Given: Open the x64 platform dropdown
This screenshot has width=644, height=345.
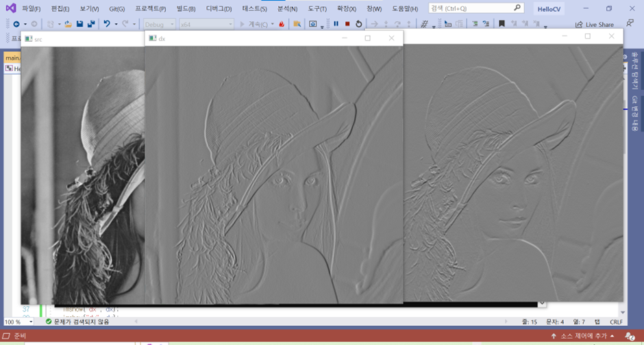Looking at the screenshot, I should tap(206, 25).
